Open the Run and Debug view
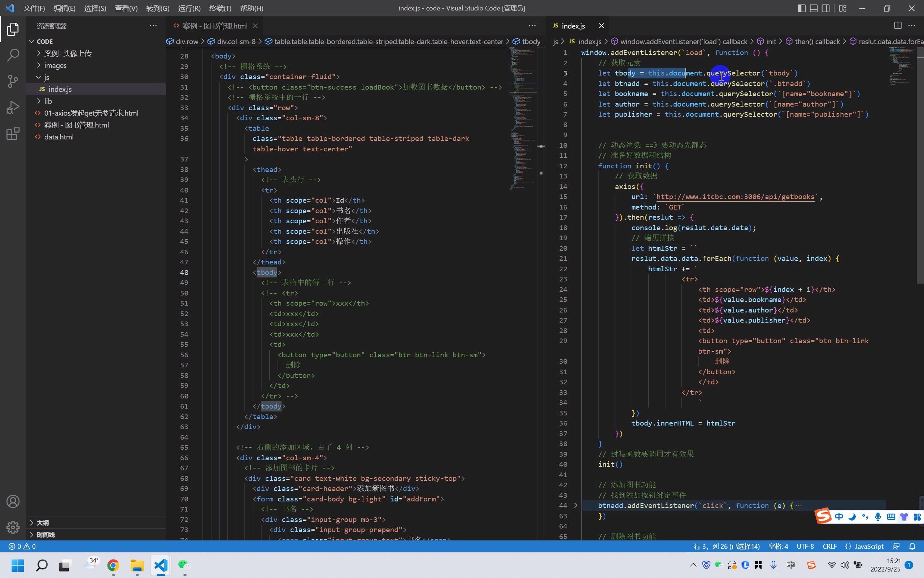Image resolution: width=924 pixels, height=578 pixels. pos(13,107)
